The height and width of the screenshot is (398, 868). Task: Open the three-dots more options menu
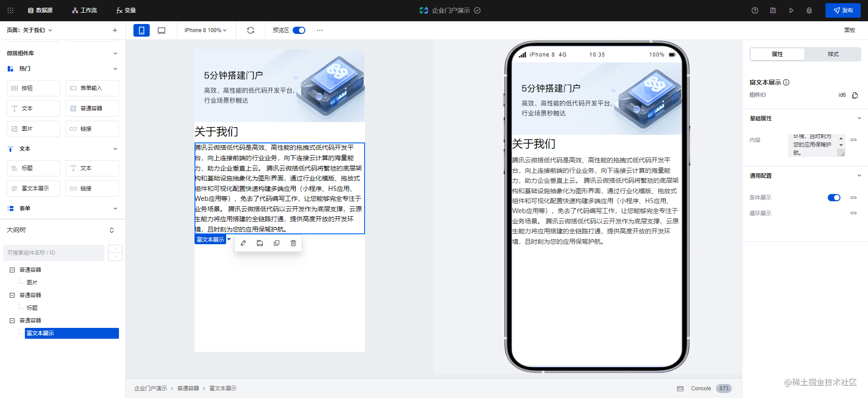(320, 30)
